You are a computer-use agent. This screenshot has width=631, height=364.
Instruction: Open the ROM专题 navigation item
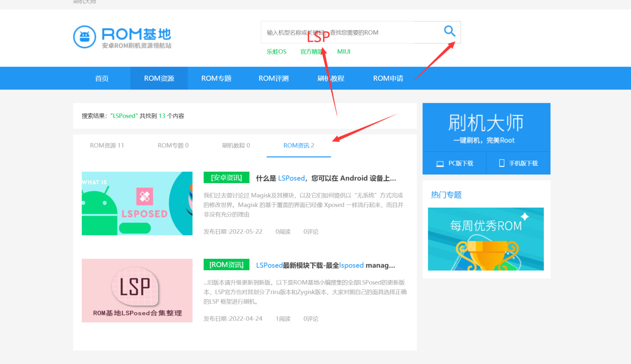click(x=216, y=78)
